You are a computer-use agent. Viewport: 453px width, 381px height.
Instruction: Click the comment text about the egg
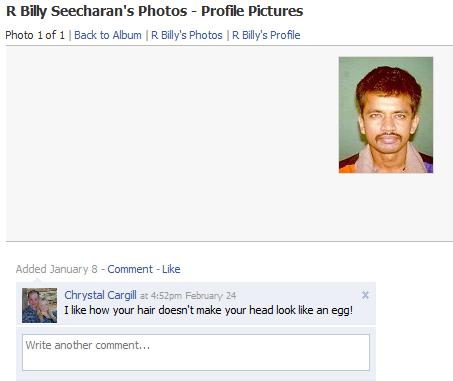tap(208, 310)
